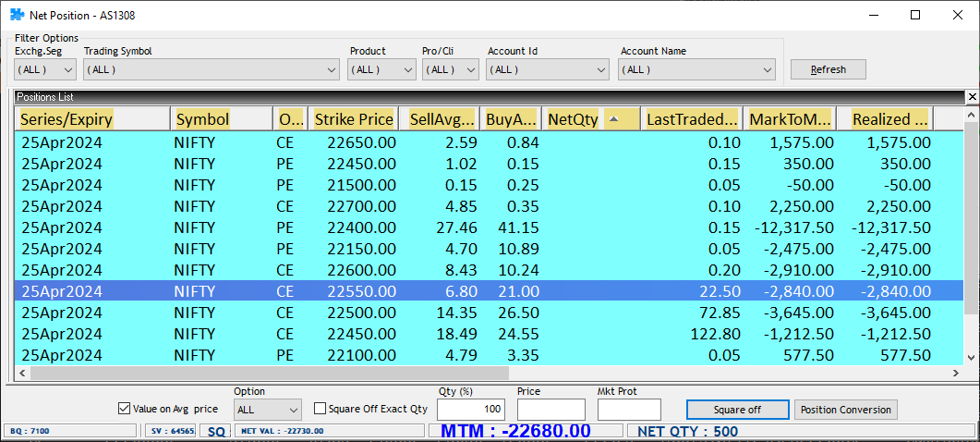This screenshot has width=980, height=442.
Task: Click the 122.80 last traded value
Action: [716, 334]
